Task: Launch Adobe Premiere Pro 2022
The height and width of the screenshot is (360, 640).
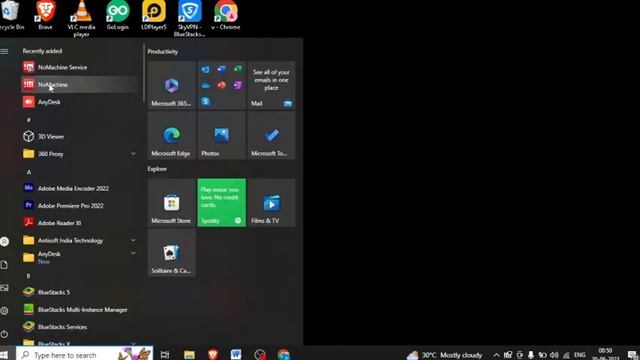Action: 80,206
